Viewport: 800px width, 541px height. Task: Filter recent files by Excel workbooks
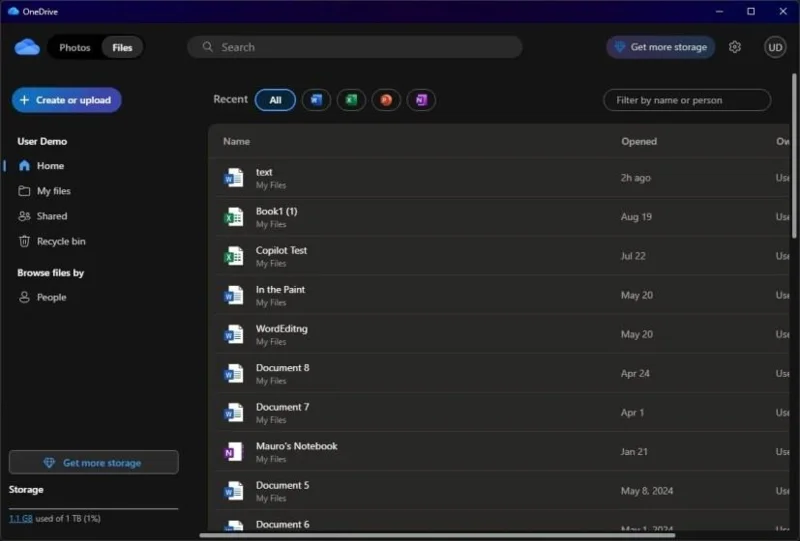[x=351, y=100]
